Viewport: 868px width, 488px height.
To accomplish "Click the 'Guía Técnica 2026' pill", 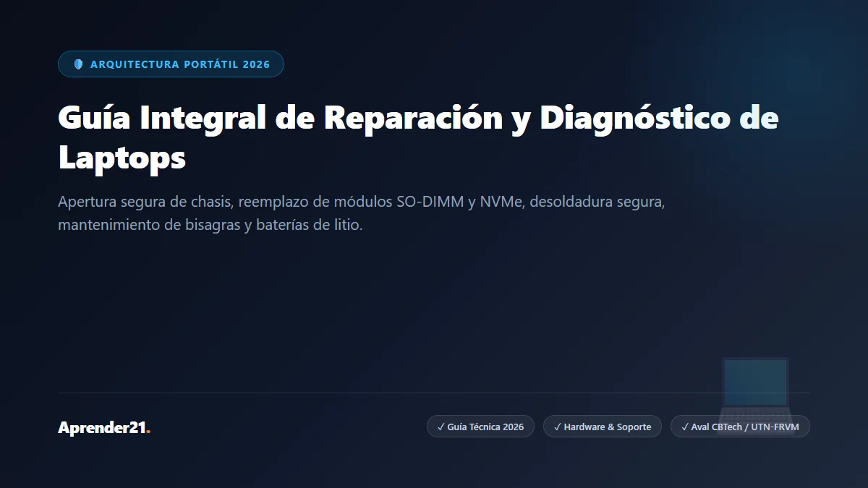I will tap(480, 427).
